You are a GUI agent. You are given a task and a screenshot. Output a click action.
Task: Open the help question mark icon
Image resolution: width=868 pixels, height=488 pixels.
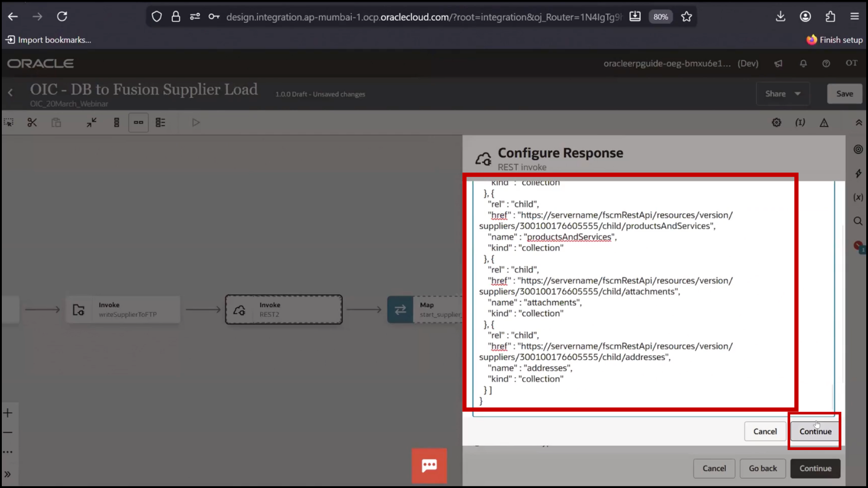(x=826, y=64)
